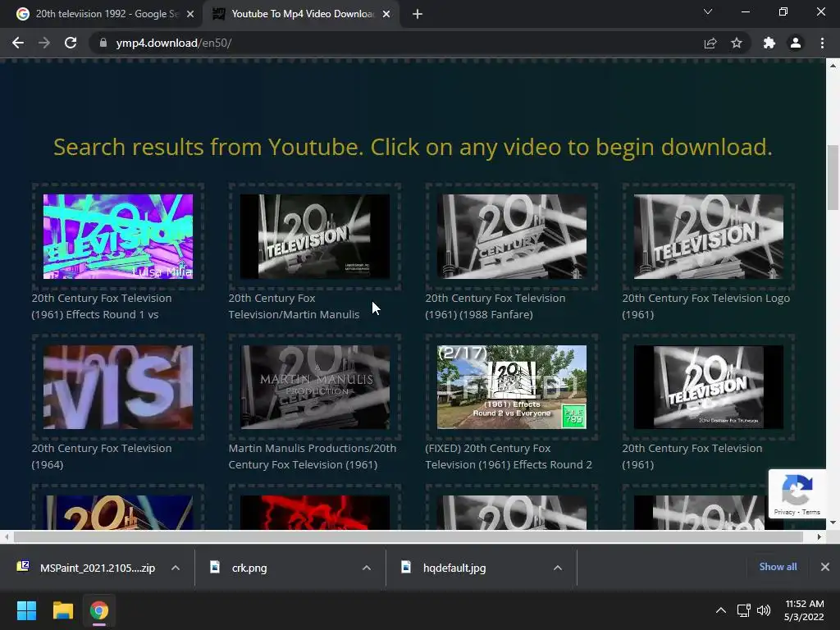Click the 'Search results from Youtube' heading
This screenshot has height=630, width=840.
[413, 148]
